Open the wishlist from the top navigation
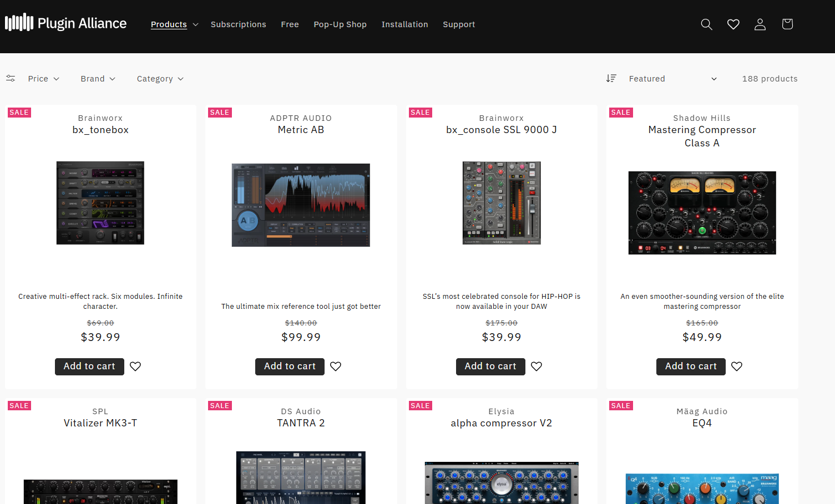The height and width of the screenshot is (504, 835). coord(733,24)
